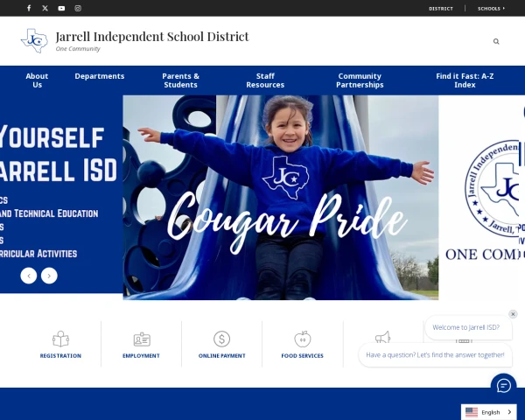Open the English language selector
Screen dimensions: 525x420
point(488,411)
